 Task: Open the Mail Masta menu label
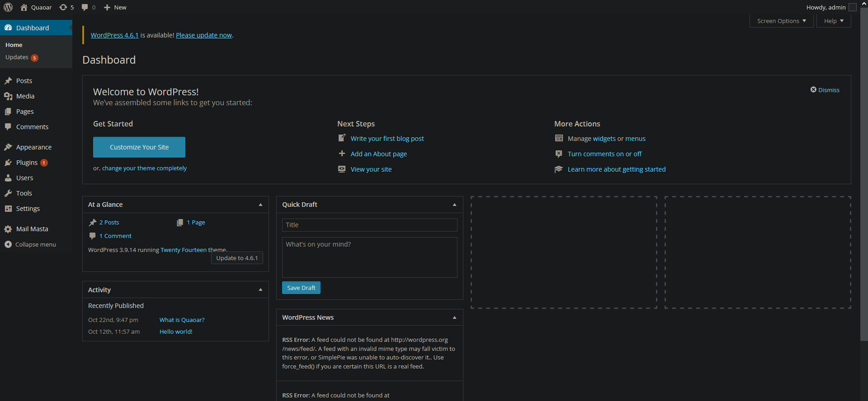32,229
